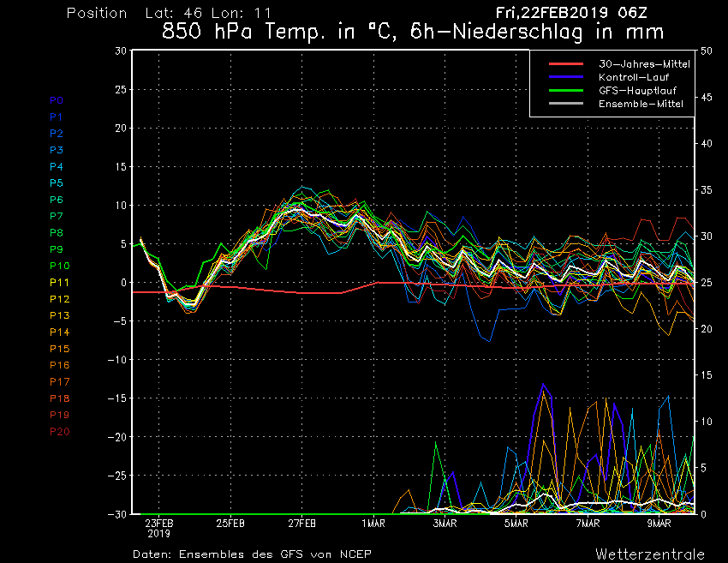Choose the cyan P5 member label

click(x=57, y=183)
